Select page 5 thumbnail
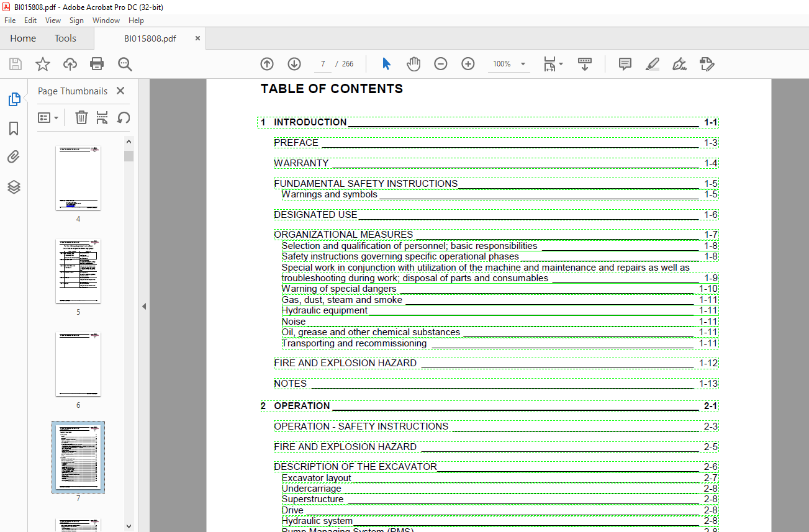The image size is (809, 532). pyautogui.click(x=78, y=271)
